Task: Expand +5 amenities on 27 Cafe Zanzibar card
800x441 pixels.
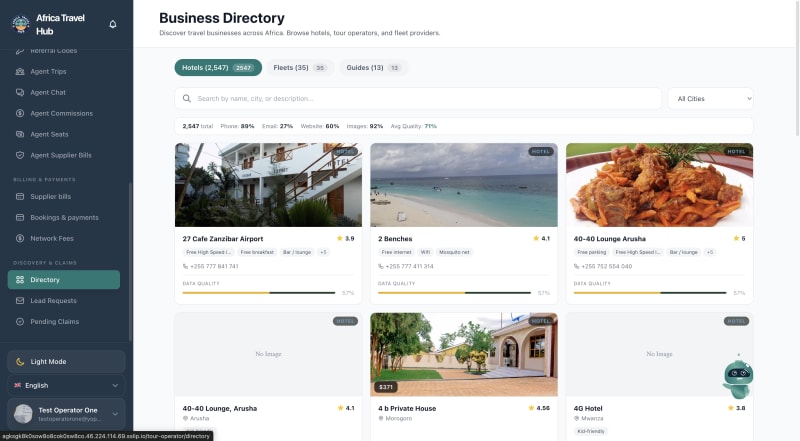Action: [x=323, y=252]
